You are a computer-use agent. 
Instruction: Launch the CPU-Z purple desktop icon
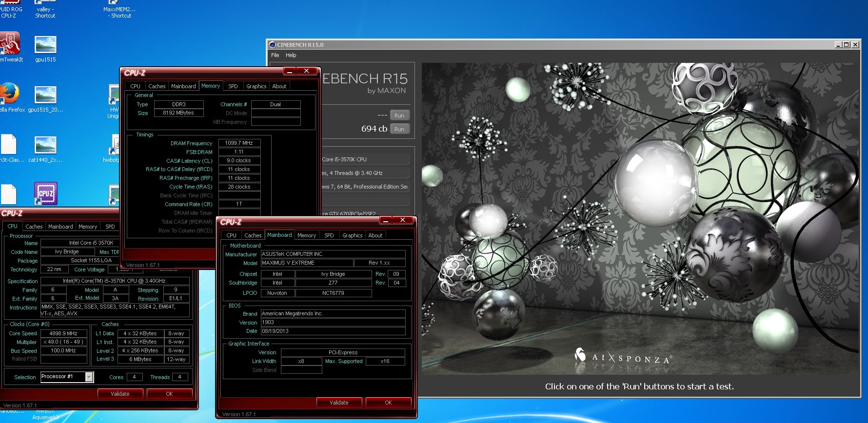[x=46, y=193]
